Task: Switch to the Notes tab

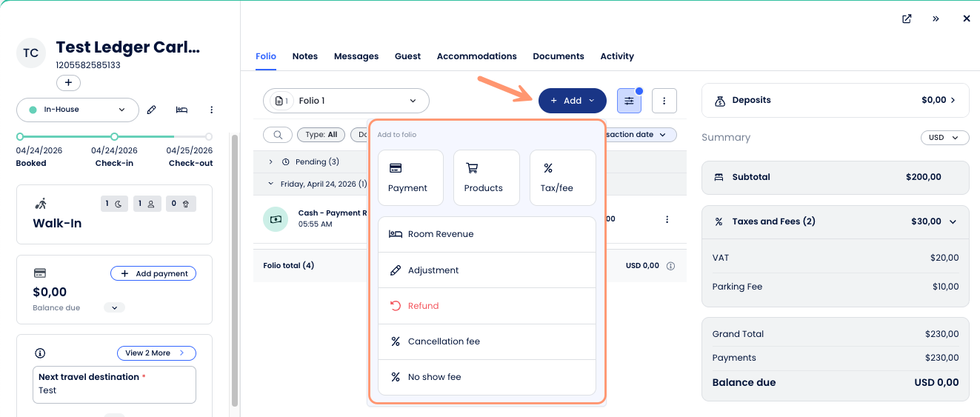Action: [305, 56]
